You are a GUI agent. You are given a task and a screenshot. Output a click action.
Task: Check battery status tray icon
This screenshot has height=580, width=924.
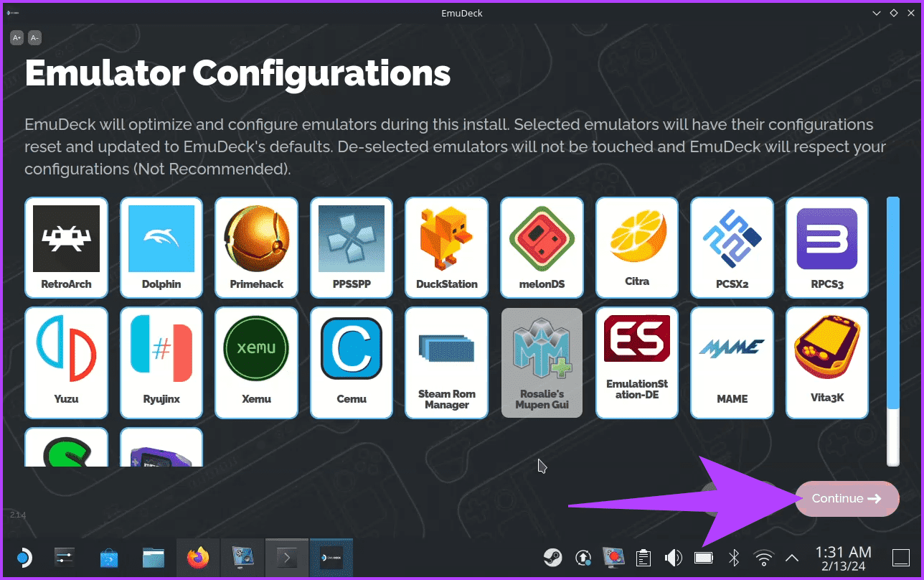tap(703, 557)
